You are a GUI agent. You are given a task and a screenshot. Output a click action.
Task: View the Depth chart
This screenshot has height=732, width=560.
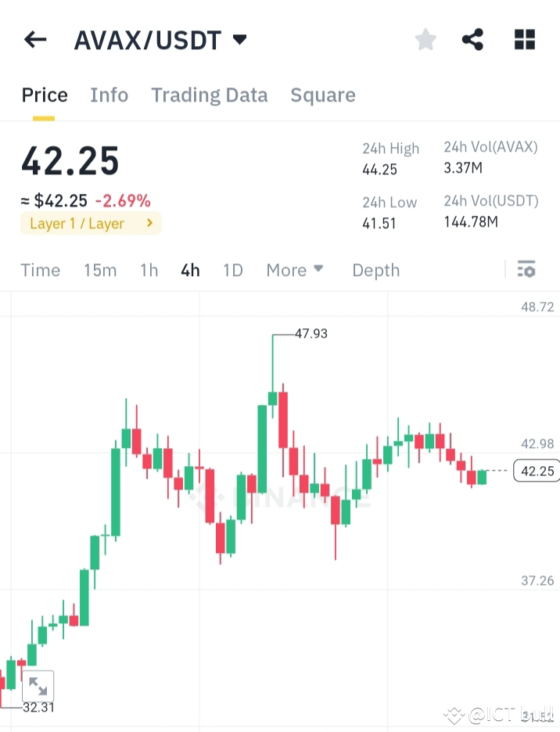(375, 270)
